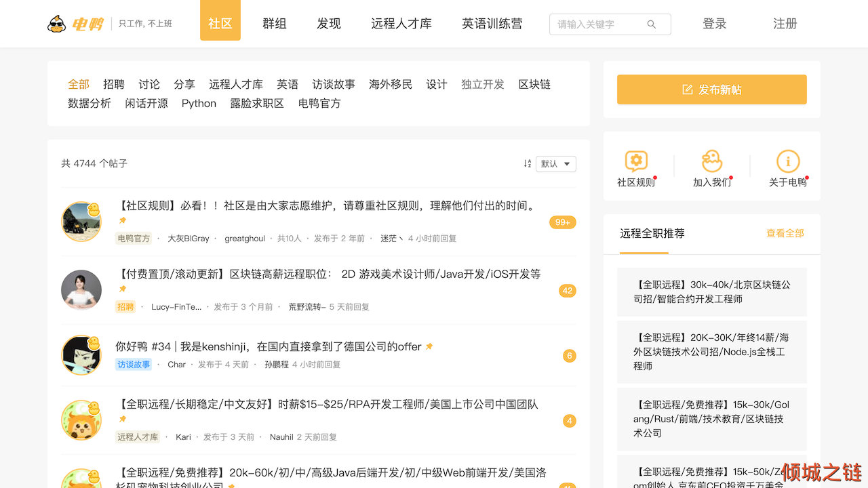Click replier name 孙鹏程

[277, 365]
